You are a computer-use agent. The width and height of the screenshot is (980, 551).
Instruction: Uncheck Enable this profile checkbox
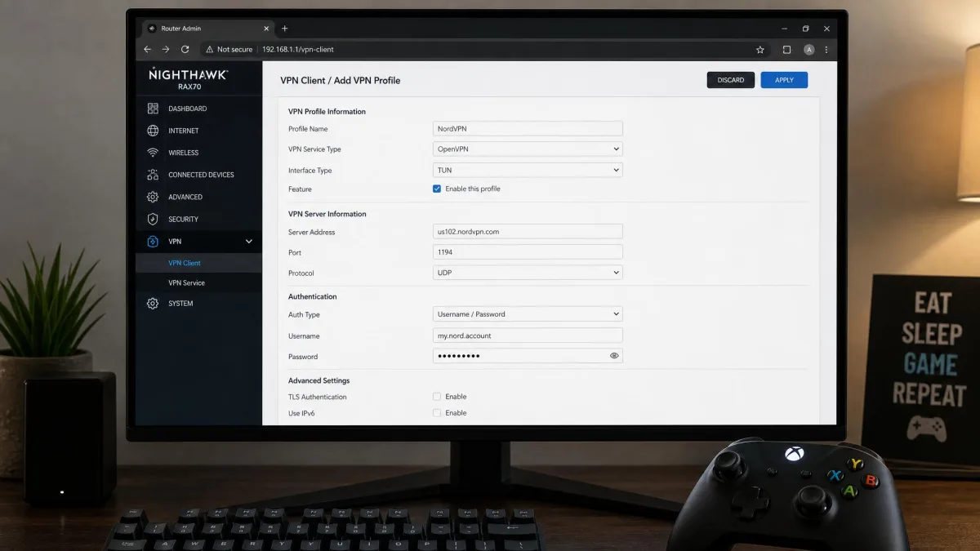click(437, 189)
